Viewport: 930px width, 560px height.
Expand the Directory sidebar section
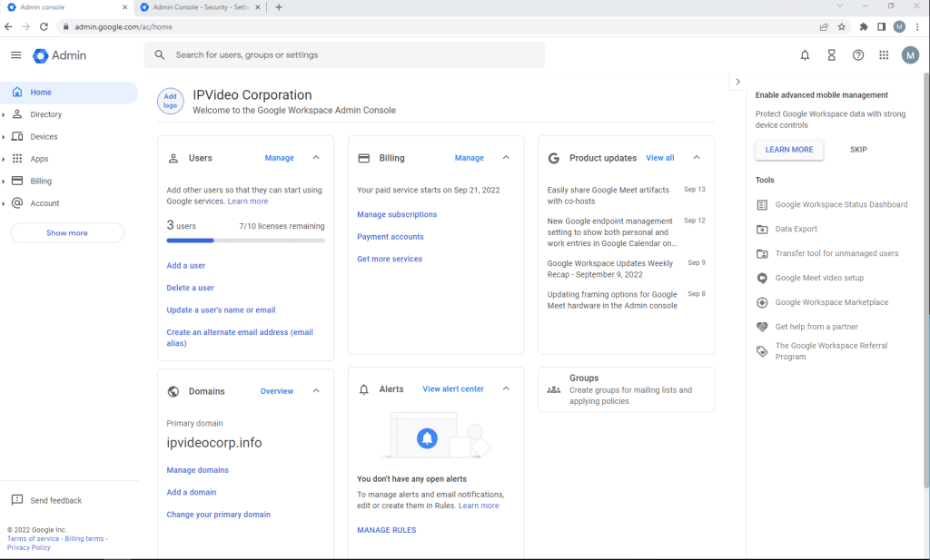coord(4,115)
